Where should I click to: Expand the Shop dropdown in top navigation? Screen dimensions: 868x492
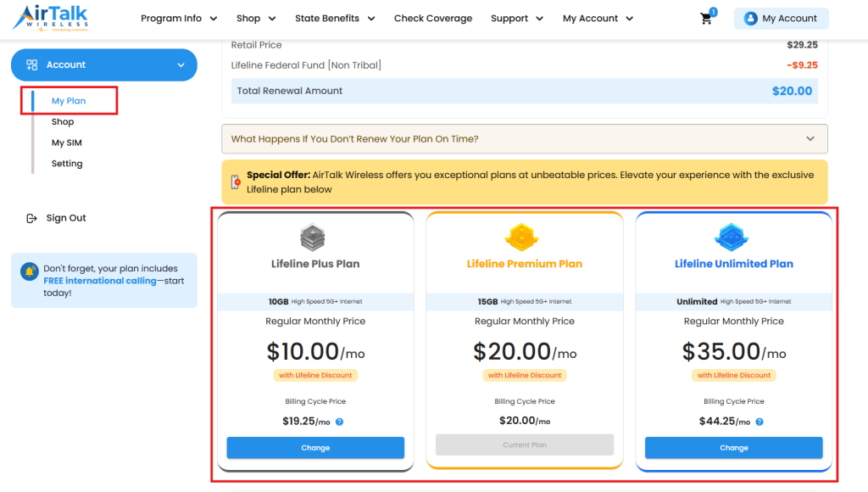click(256, 19)
